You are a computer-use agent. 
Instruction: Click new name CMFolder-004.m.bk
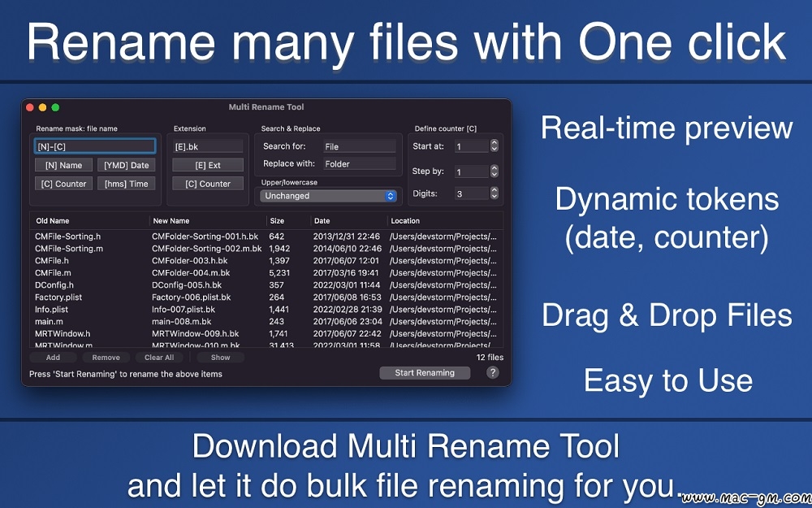(x=191, y=272)
